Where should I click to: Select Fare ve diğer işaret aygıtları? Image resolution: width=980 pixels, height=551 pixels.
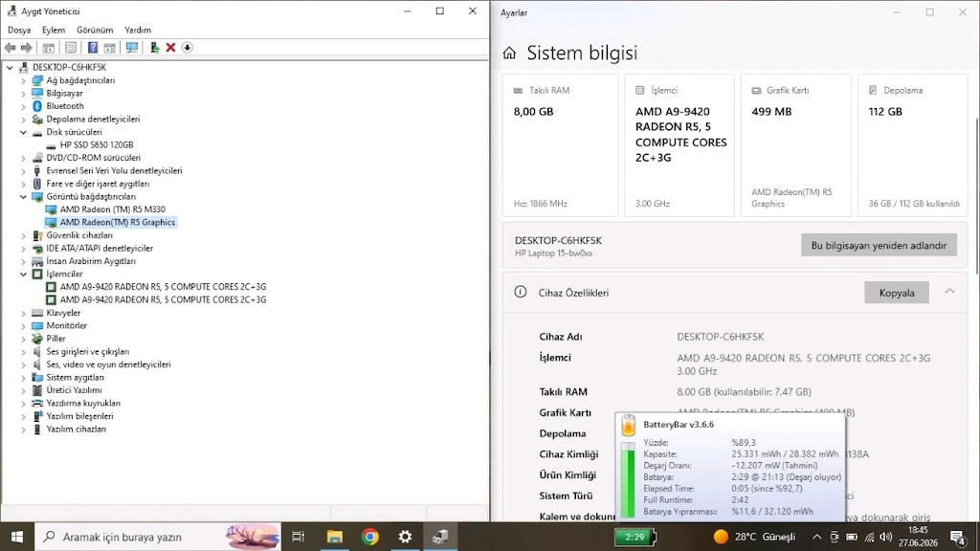pyautogui.click(x=98, y=184)
